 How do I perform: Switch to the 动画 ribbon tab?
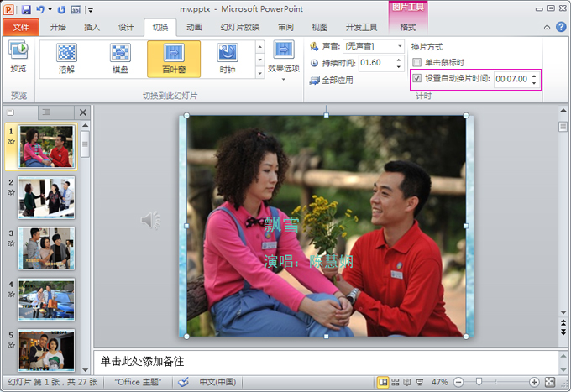tap(194, 28)
